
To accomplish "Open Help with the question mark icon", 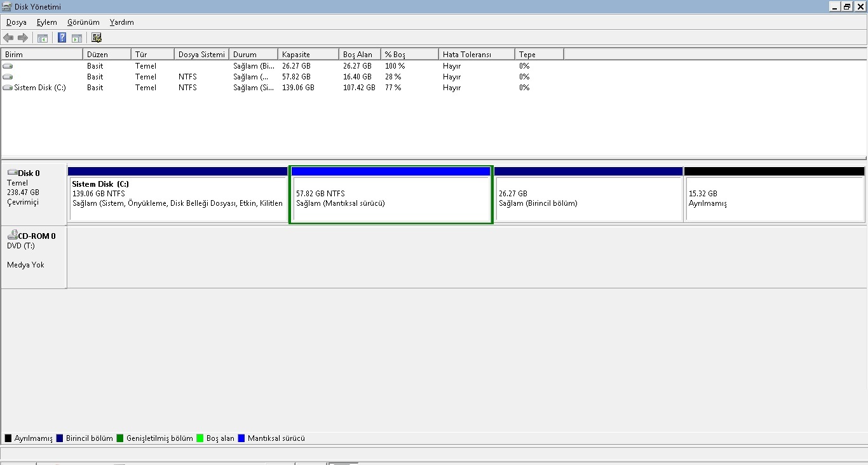I will 62,38.
